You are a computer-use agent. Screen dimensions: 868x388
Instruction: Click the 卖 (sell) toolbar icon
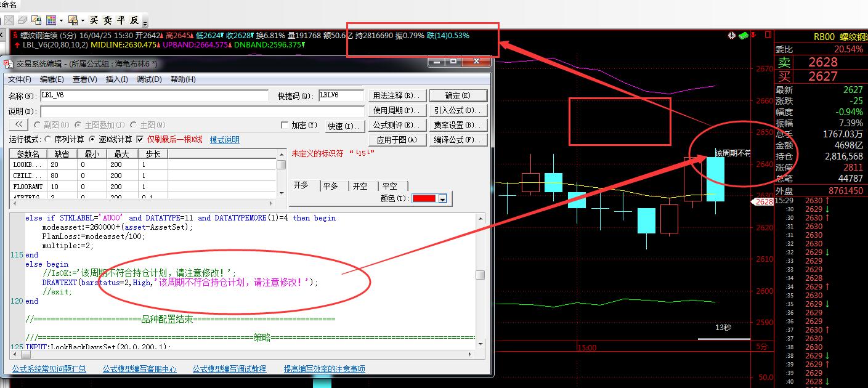tap(107, 20)
